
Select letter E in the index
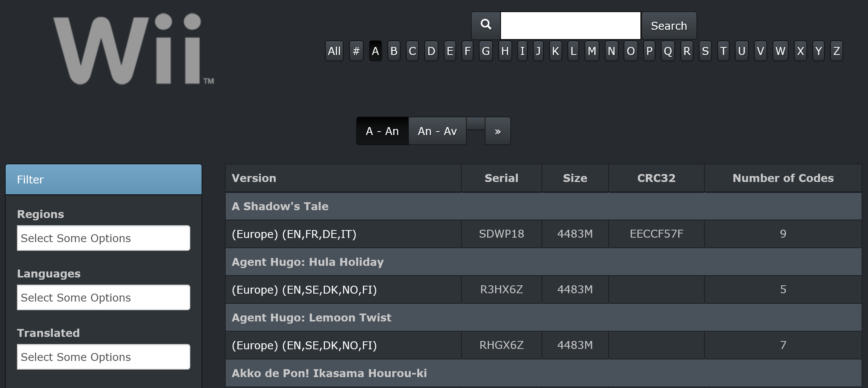coord(450,51)
